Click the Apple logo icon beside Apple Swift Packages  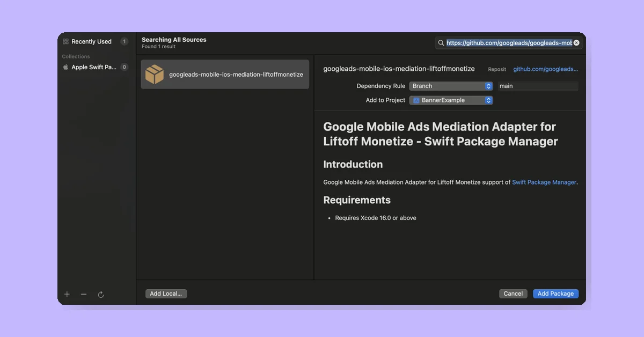click(65, 67)
